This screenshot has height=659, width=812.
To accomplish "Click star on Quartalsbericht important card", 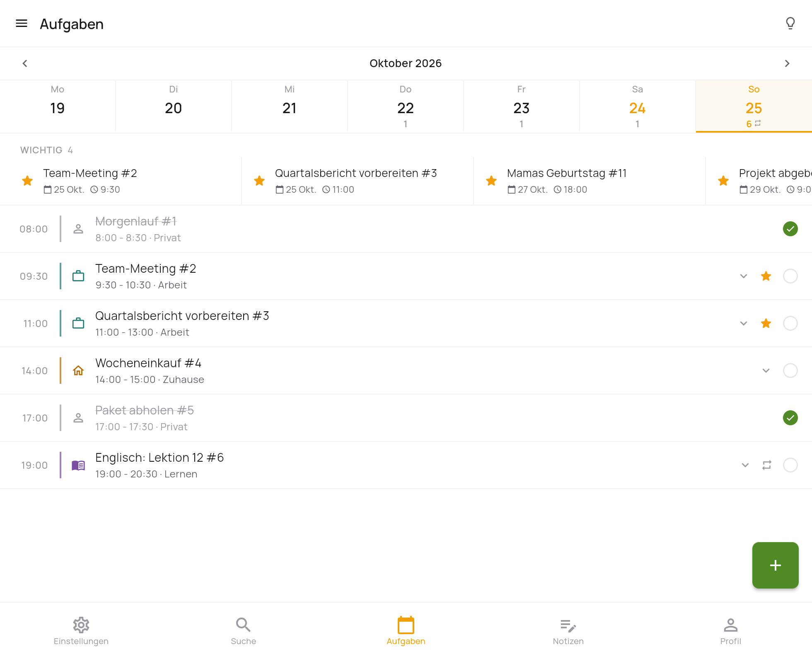I will pos(259,181).
